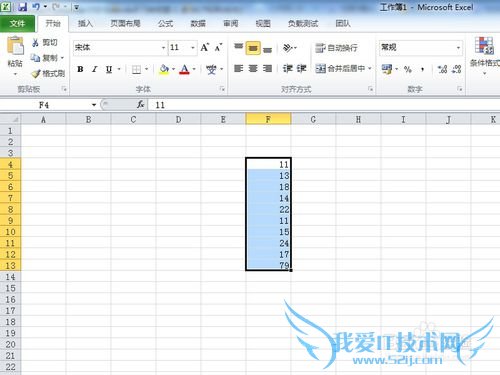This screenshot has height=375, width=500.
Task: Click the Paste clipboard icon
Action: point(15,46)
